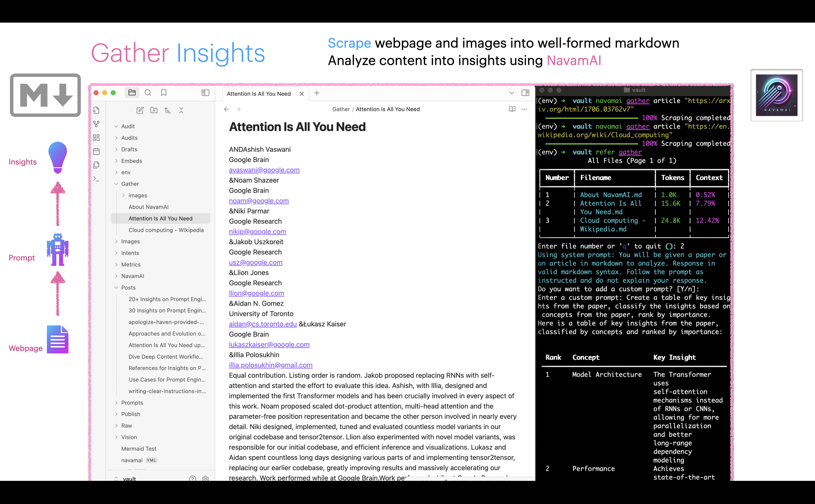Click the Gather breadcrumb link
The image size is (815, 504).
point(341,109)
